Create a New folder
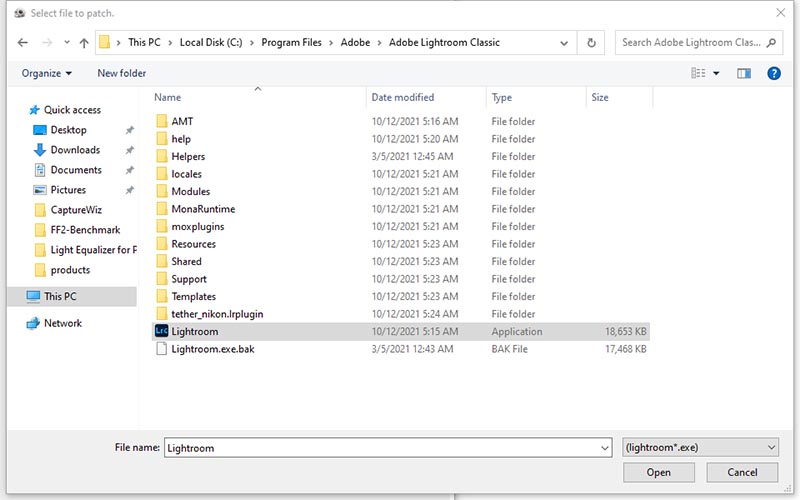 121,73
